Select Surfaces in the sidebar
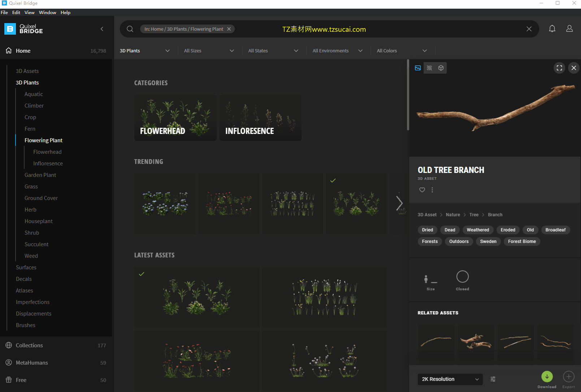Image resolution: width=581 pixels, height=392 pixels. pyautogui.click(x=26, y=267)
